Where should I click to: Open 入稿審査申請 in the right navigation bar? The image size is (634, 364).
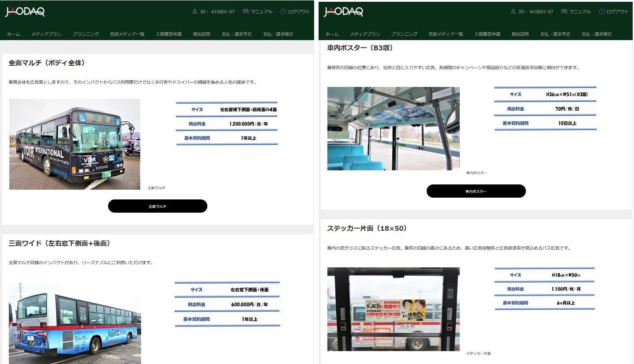pyautogui.click(x=487, y=34)
